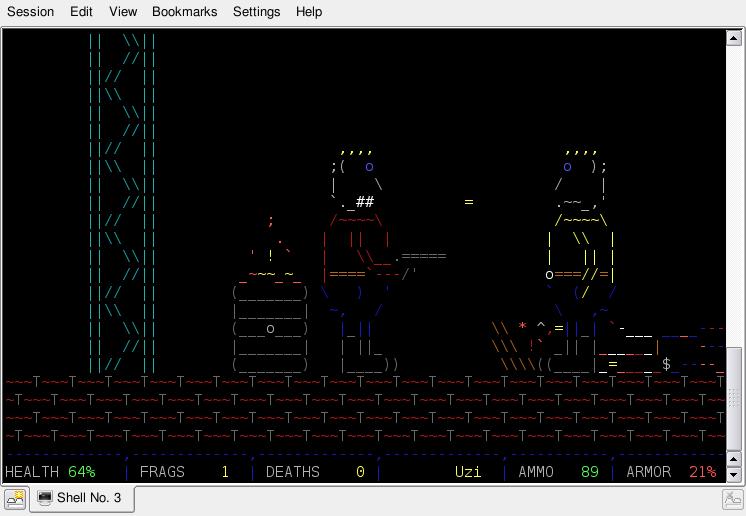Click the scrollbar down arrow at very bottom

(733, 474)
